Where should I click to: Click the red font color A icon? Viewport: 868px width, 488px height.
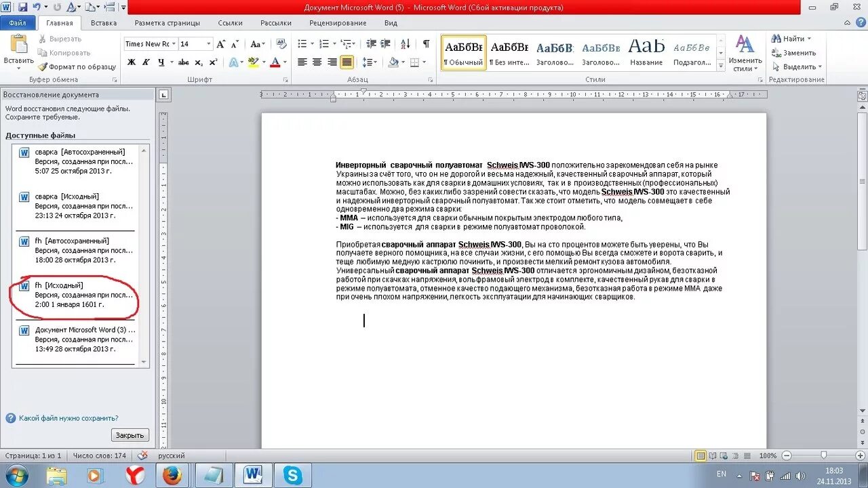[275, 62]
